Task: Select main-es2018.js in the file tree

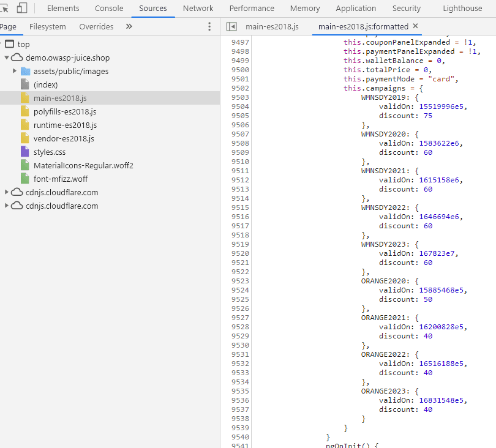Action: coord(60,99)
